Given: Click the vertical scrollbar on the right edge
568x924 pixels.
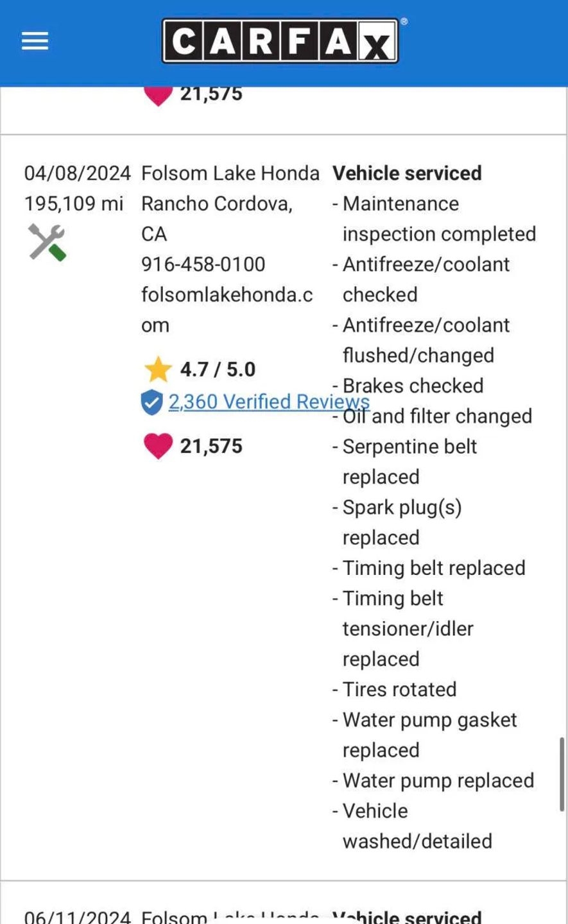Looking at the screenshot, I should 562,773.
